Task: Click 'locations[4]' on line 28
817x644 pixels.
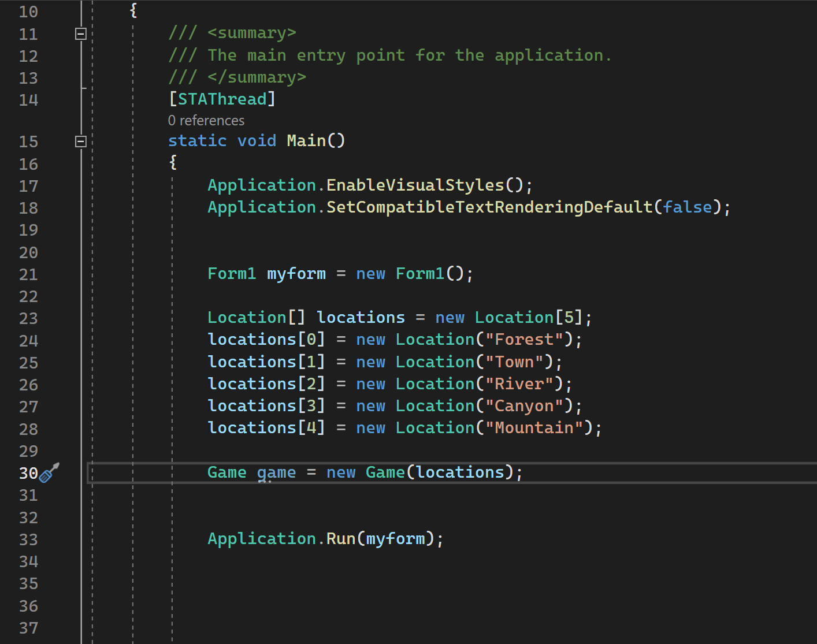Action: click(x=266, y=428)
